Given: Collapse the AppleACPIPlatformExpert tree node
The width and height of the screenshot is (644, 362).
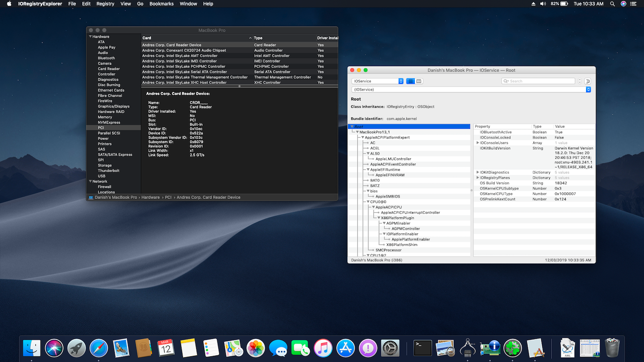Looking at the screenshot, I should click(363, 138).
